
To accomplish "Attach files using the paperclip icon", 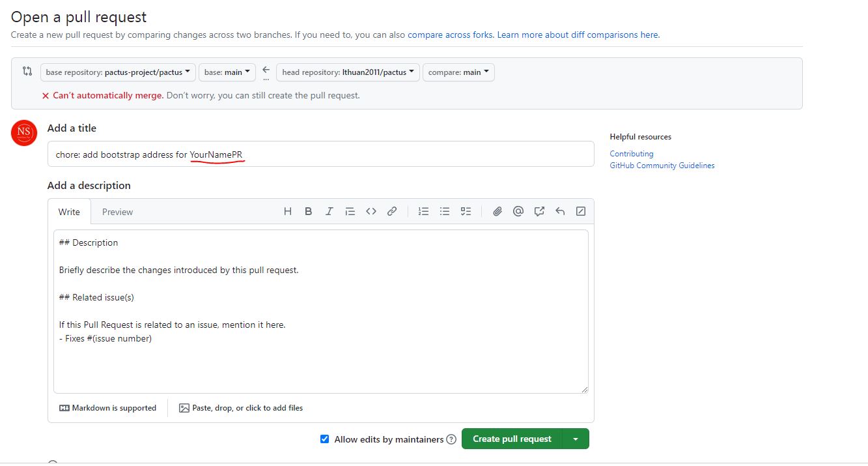I will [497, 211].
